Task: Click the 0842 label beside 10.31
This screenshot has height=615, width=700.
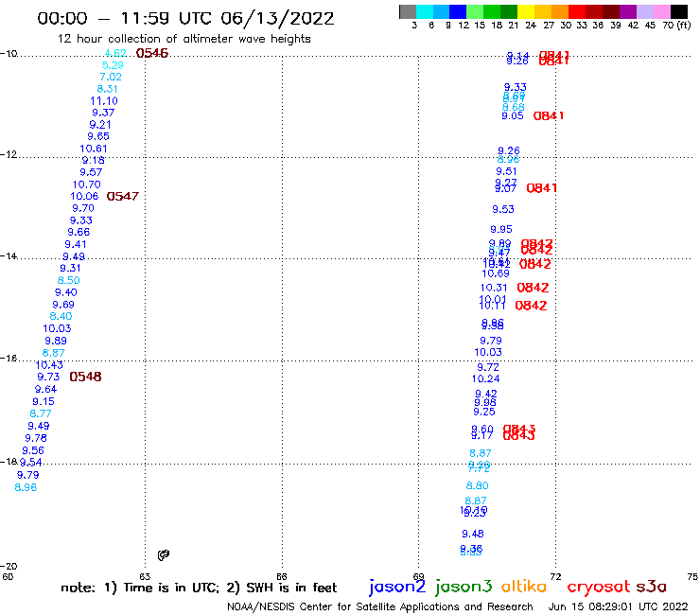Action: pos(533,288)
